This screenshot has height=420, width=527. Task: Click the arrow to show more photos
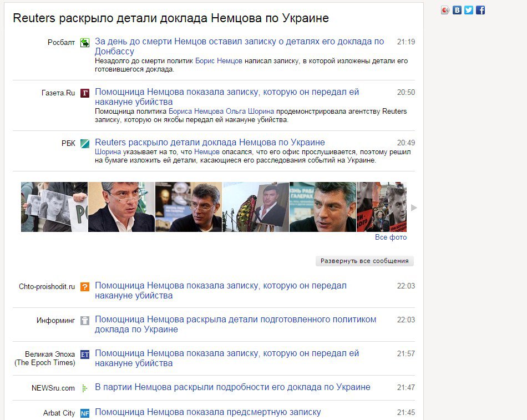tap(413, 207)
